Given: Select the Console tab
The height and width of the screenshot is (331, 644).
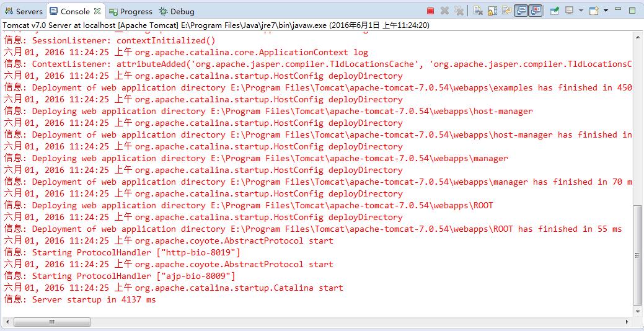Looking at the screenshot, I should 75,12.
